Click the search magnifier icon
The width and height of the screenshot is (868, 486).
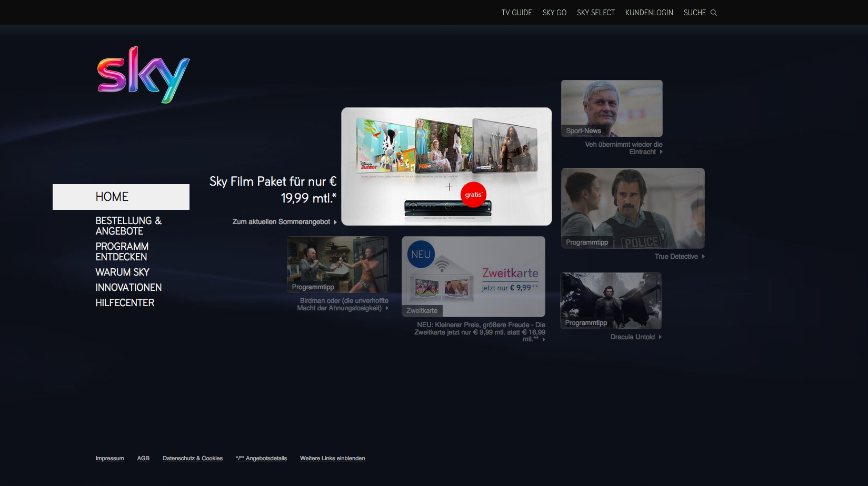tap(714, 13)
